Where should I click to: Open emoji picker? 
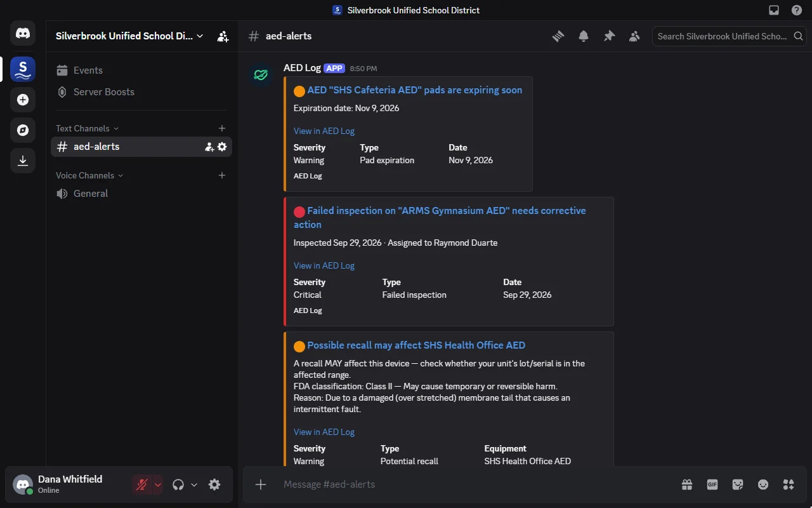[x=763, y=485]
